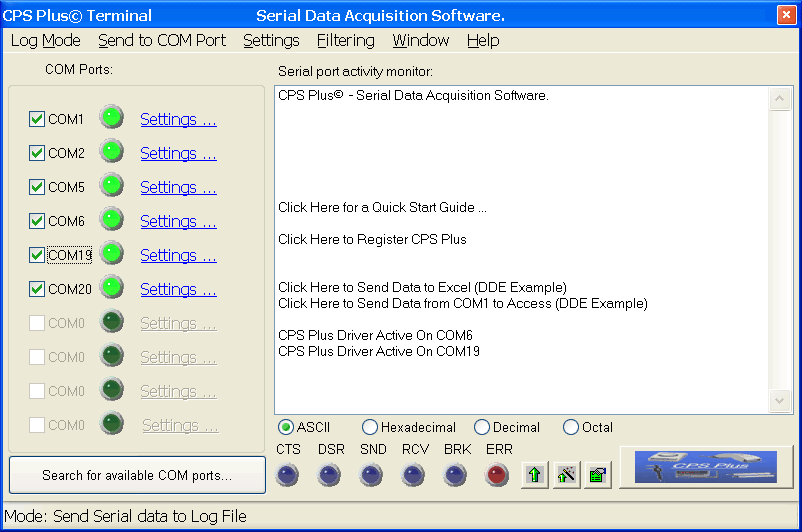The width and height of the screenshot is (802, 532).
Task: Open the Window menu
Action: pyautogui.click(x=420, y=40)
